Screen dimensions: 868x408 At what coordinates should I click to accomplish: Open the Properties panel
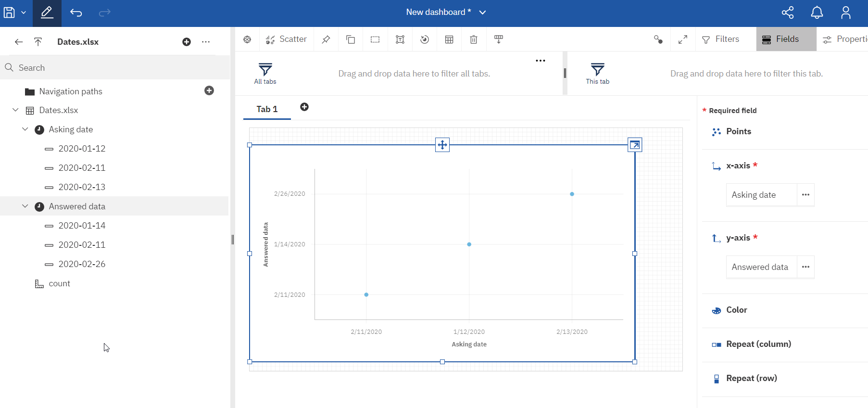845,39
